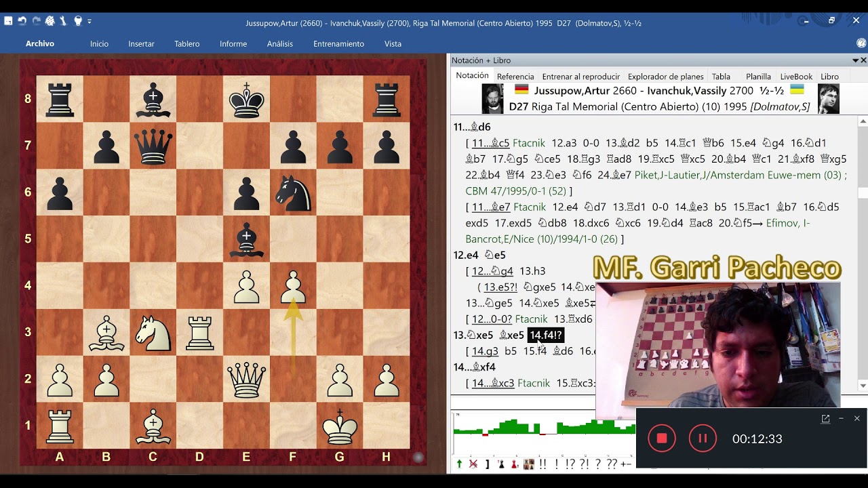The image size is (868, 488).
Task: Open options via the wrench icon
Action: [x=64, y=21]
